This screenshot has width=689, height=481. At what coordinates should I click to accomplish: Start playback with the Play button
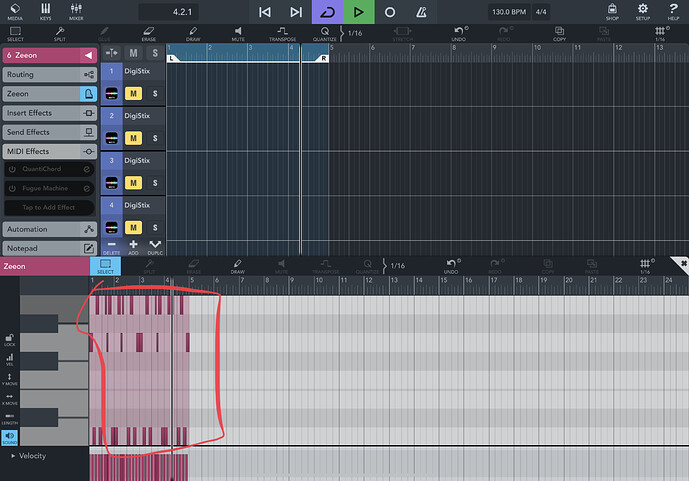(x=359, y=12)
